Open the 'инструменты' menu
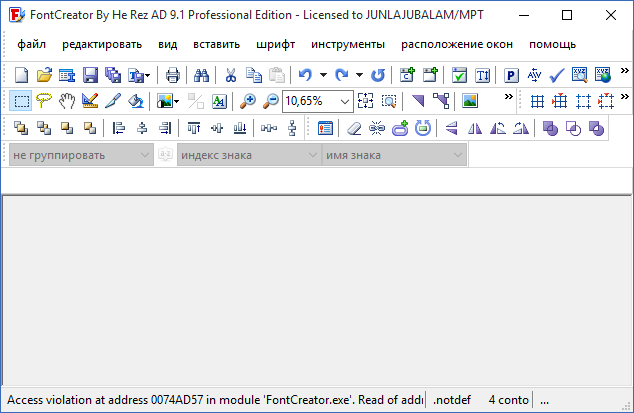This screenshot has width=634, height=413. 348,44
